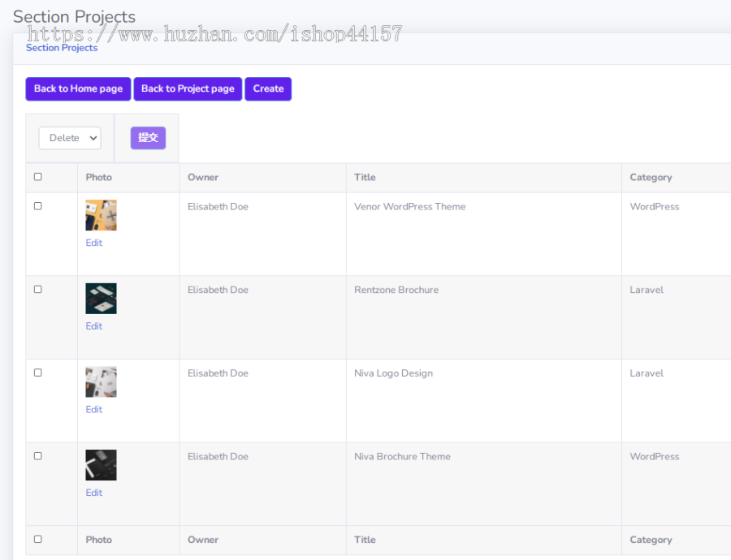Edit the Rentzone Brochure photo

[93, 326]
